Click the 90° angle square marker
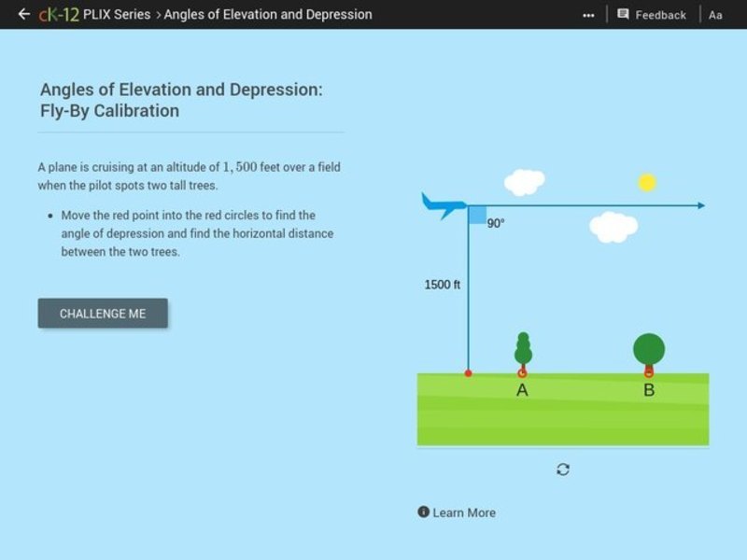This screenshot has width=747, height=560. tap(478, 213)
